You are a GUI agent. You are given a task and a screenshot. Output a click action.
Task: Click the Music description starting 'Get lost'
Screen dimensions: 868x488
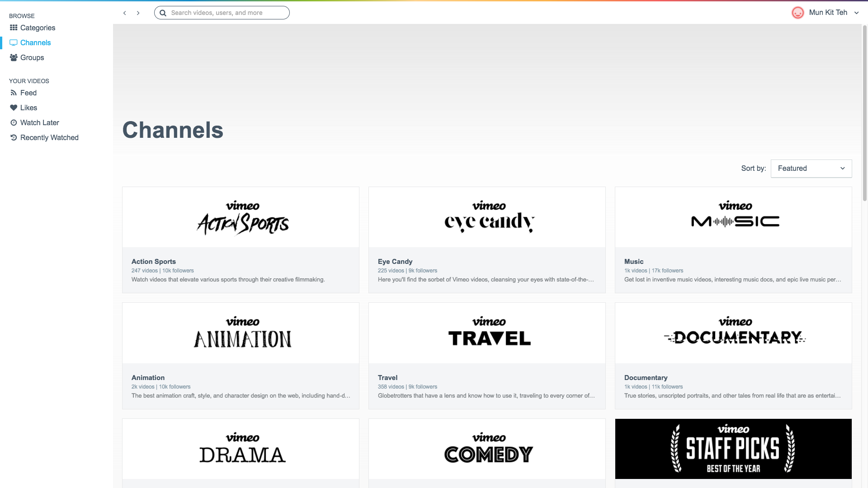pyautogui.click(x=733, y=280)
